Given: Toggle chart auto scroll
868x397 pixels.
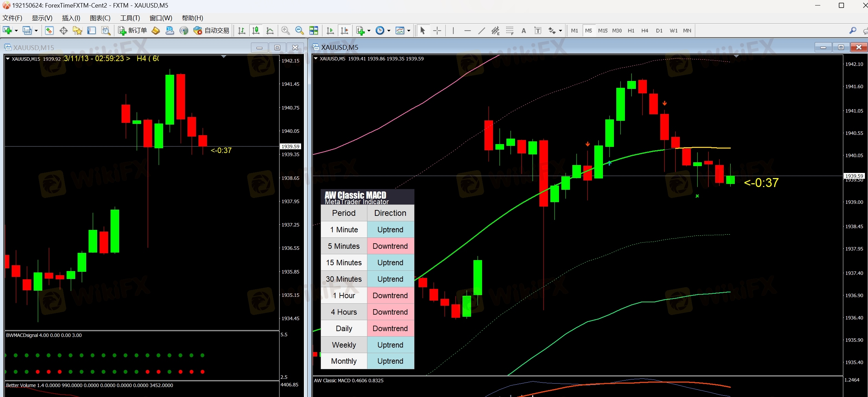Looking at the screenshot, I should click(330, 31).
